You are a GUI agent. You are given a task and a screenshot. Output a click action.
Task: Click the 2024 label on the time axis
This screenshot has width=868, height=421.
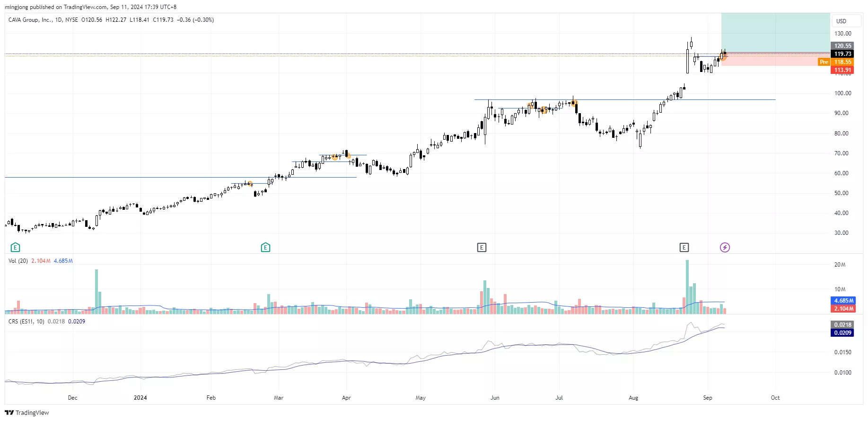[140, 398]
